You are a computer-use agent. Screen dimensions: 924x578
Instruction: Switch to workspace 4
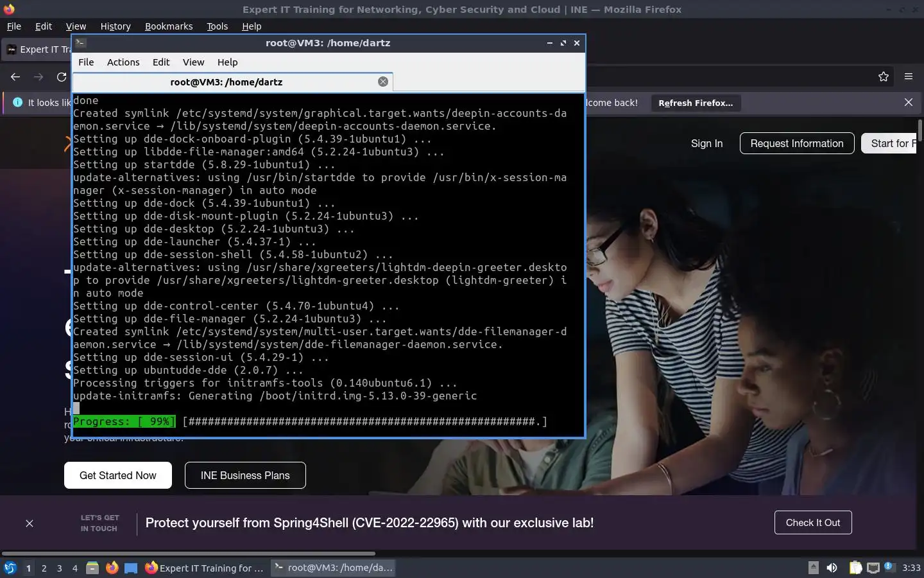[x=74, y=568]
